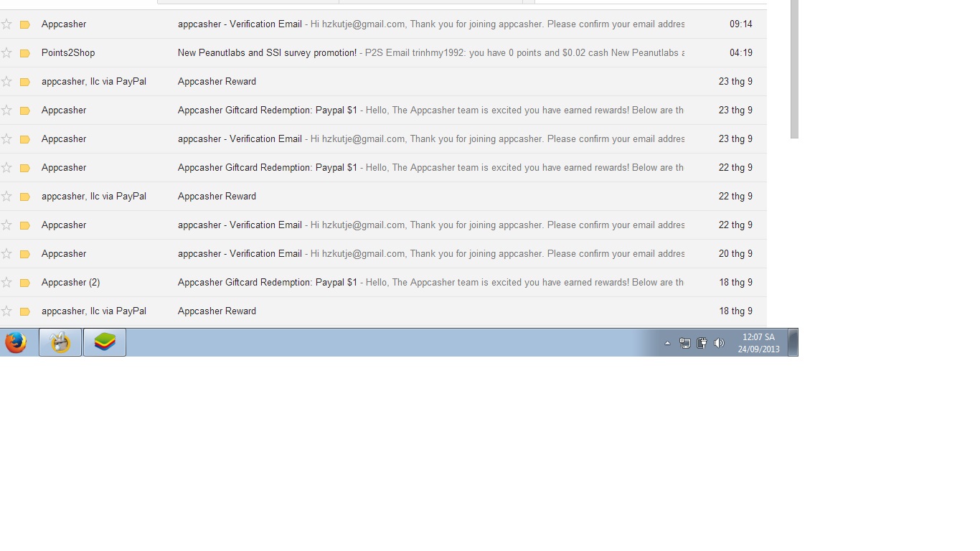Open the taskbar clock showing 12:07 SA
The image size is (980, 551).
click(758, 343)
